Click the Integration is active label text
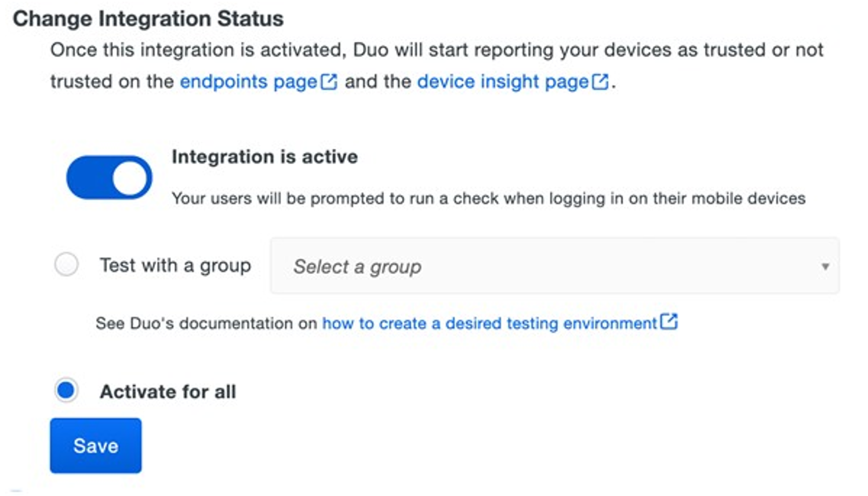 tap(264, 156)
